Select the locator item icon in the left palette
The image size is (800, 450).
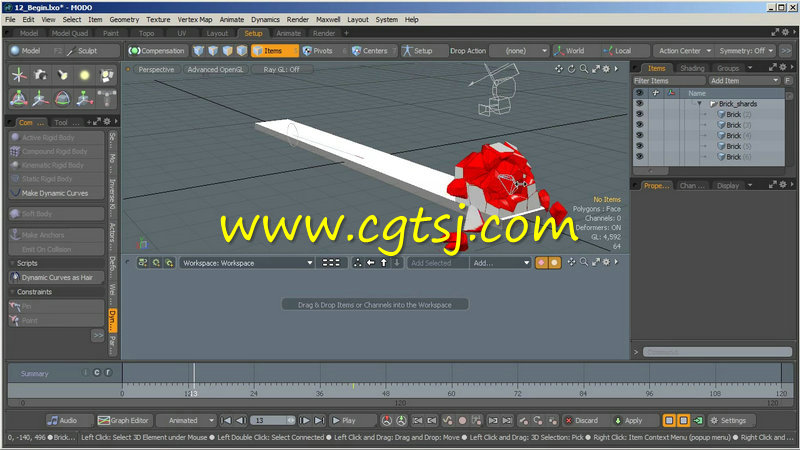click(19, 76)
